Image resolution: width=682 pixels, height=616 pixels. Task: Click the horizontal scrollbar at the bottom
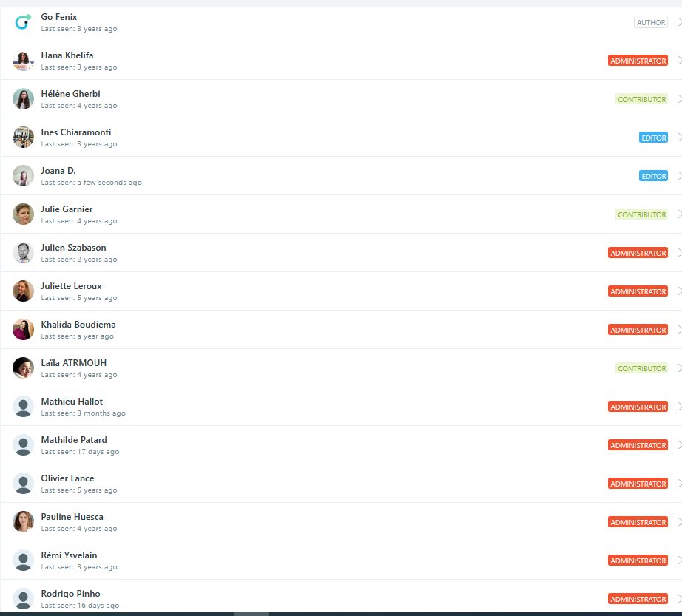point(251,613)
